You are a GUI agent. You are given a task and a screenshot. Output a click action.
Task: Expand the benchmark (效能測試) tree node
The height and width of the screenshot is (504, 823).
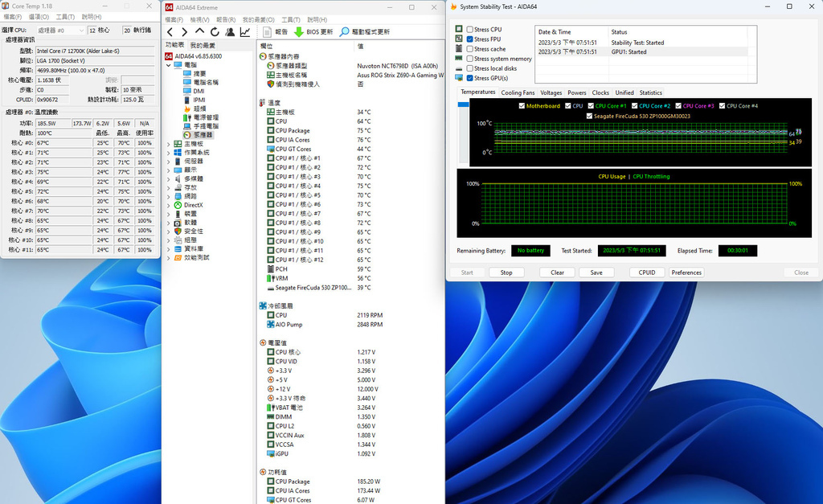(169, 258)
